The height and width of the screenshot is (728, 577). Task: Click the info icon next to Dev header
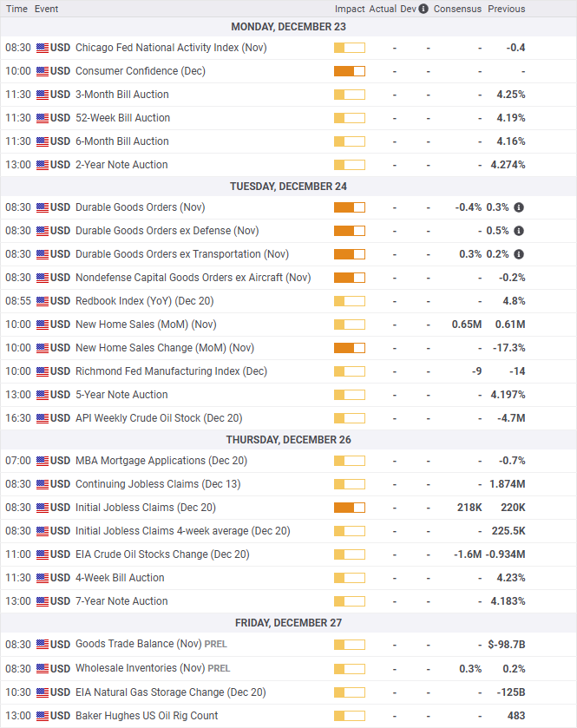tap(423, 9)
